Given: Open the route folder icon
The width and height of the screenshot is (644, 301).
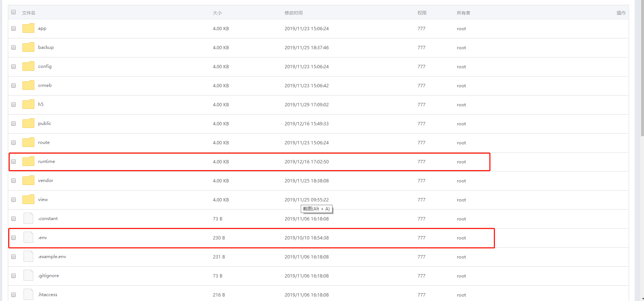Looking at the screenshot, I should 28,142.
